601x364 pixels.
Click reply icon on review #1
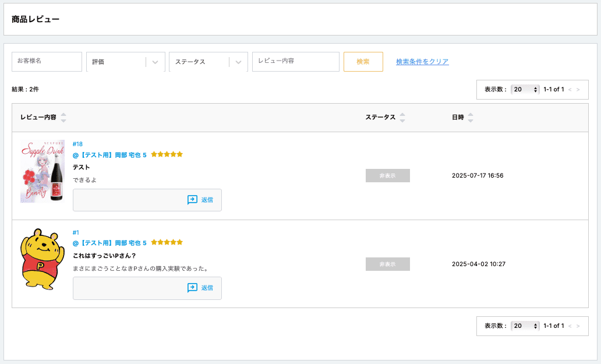pyautogui.click(x=192, y=288)
